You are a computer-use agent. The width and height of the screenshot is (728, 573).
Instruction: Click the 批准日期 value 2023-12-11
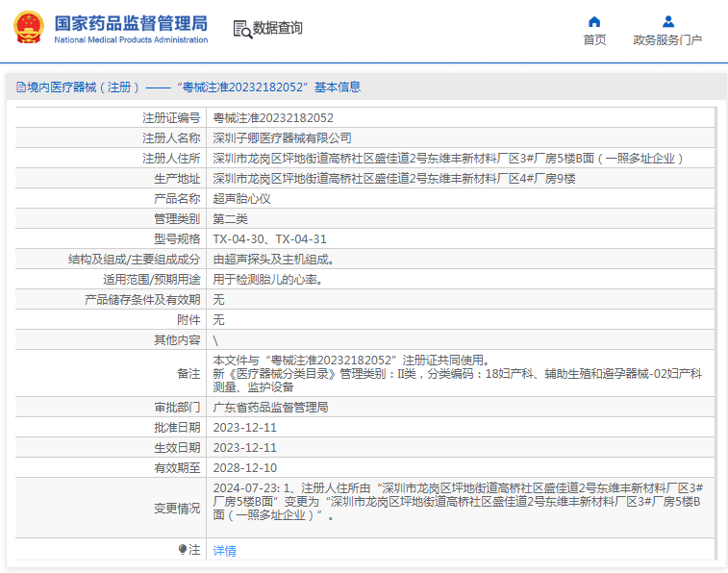(244, 427)
